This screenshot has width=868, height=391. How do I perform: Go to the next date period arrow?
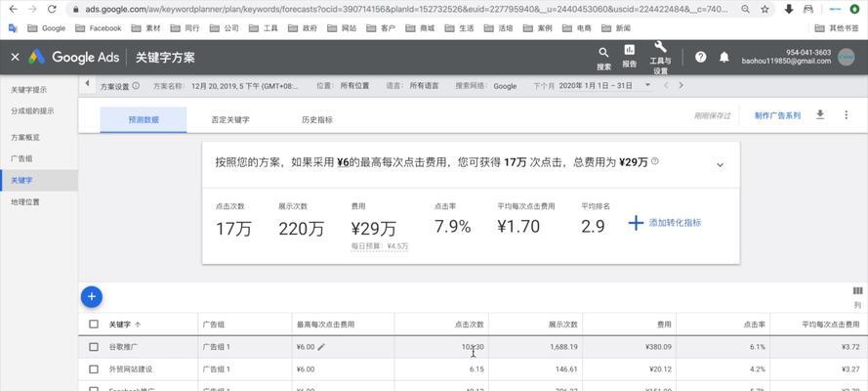681,85
